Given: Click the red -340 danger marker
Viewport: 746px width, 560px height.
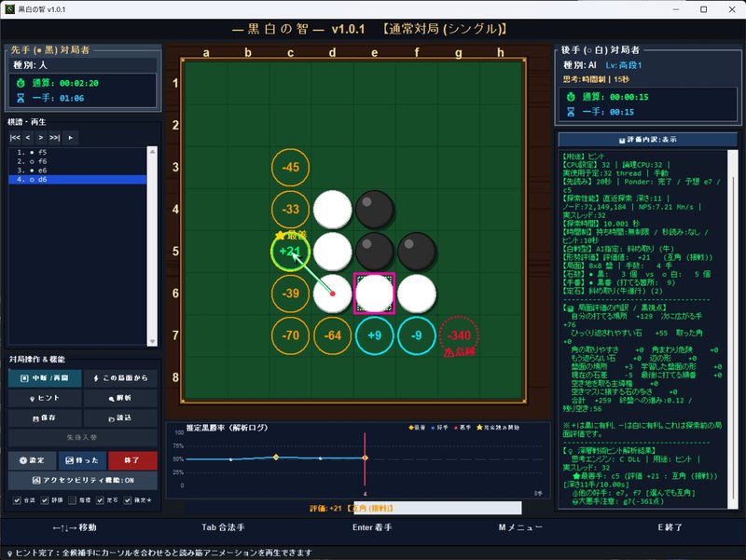Looking at the screenshot, I should coord(459,335).
